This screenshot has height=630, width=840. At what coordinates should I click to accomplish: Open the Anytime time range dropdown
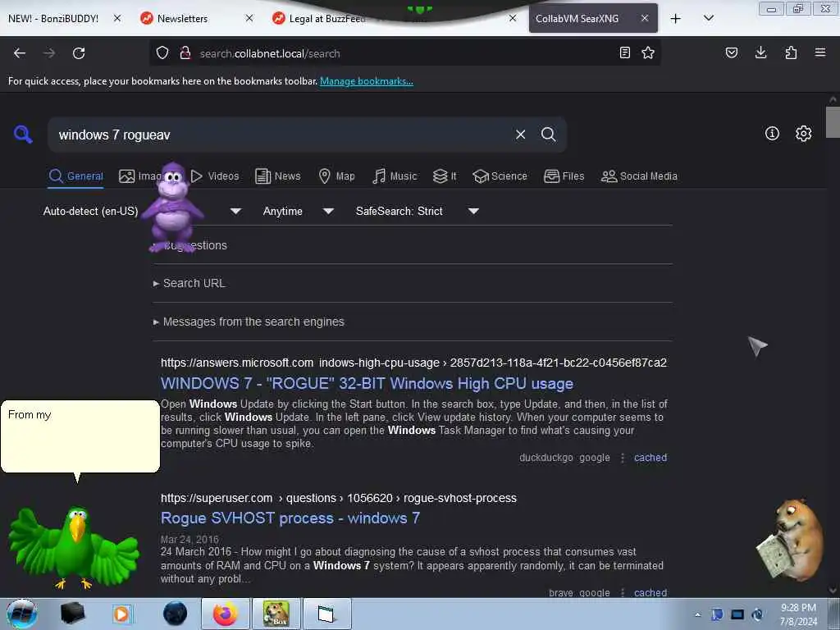(x=298, y=211)
